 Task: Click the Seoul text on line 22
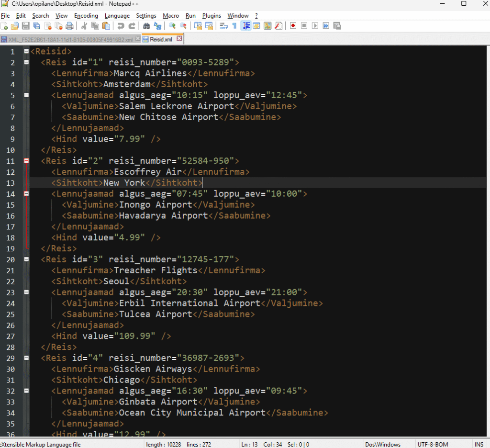[x=116, y=281]
